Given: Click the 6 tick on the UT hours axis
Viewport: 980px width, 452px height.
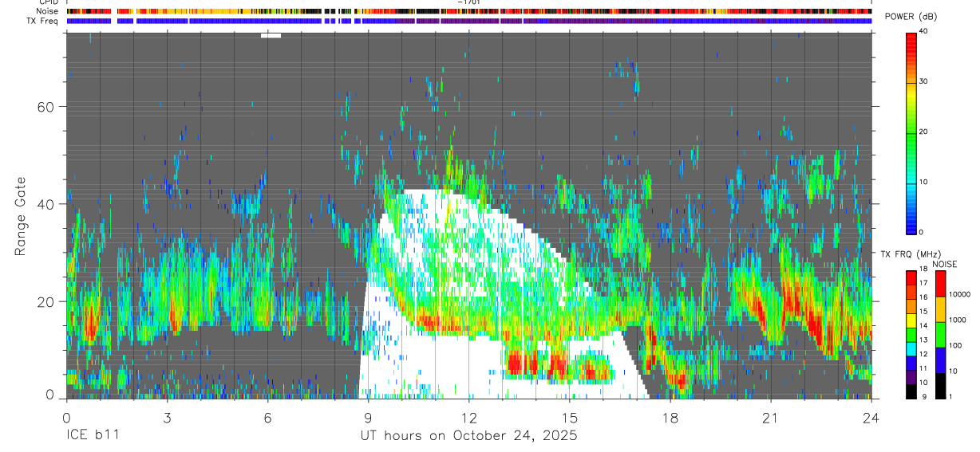Looking at the screenshot, I should [x=267, y=417].
